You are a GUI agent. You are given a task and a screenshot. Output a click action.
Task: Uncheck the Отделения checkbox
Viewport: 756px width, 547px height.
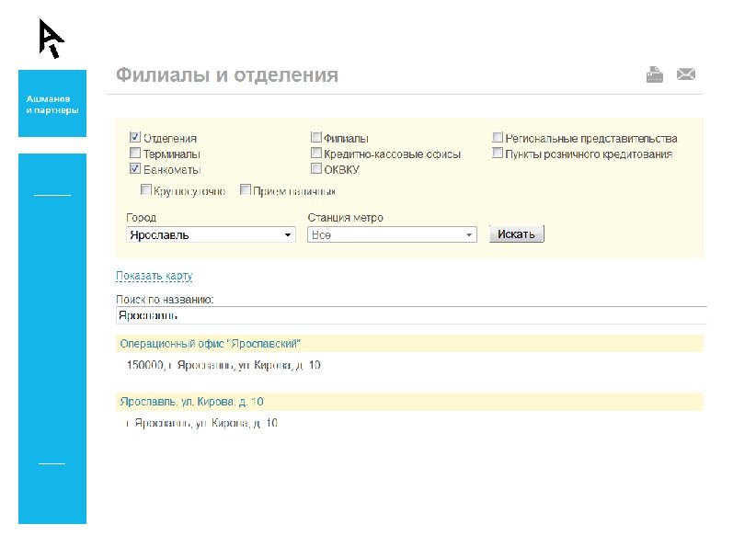(x=135, y=136)
